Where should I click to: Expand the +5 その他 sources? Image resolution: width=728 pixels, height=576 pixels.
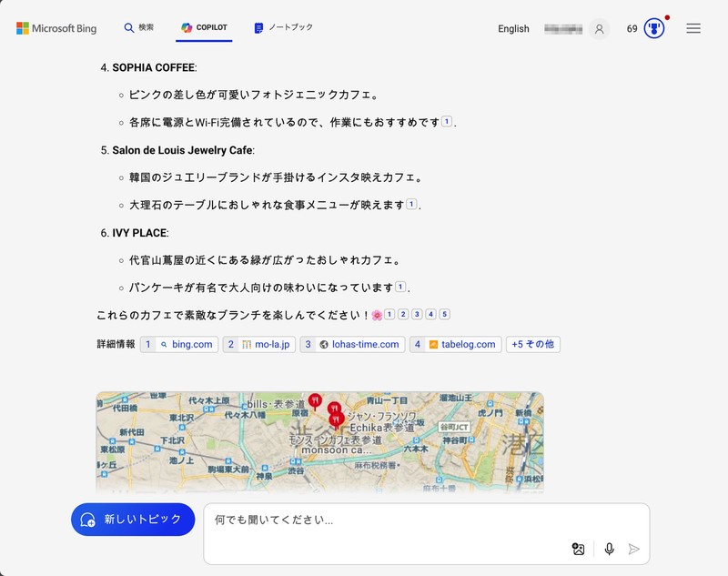(x=533, y=344)
